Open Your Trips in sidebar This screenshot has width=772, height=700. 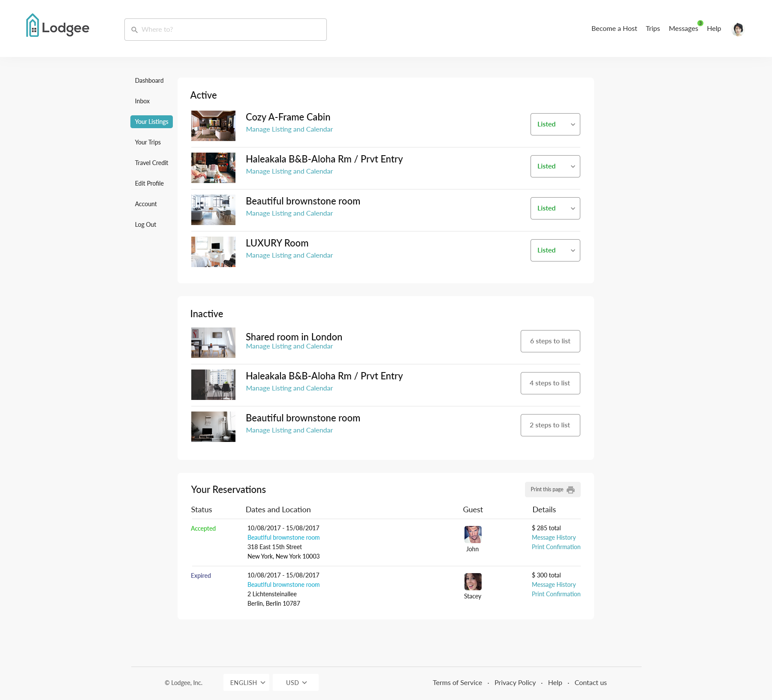148,142
